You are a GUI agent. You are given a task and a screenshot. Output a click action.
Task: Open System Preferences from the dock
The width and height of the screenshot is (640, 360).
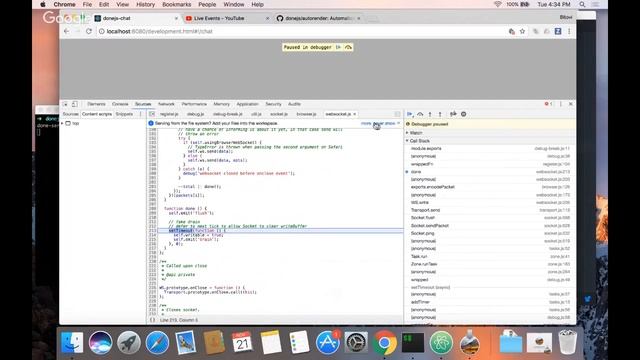[x=356, y=342]
